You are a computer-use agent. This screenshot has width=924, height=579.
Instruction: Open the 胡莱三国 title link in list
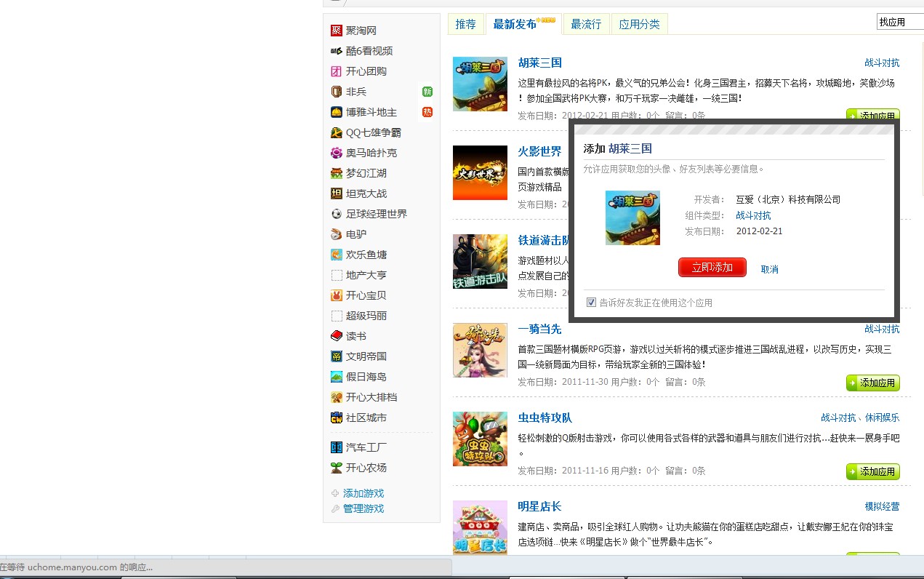coord(539,63)
